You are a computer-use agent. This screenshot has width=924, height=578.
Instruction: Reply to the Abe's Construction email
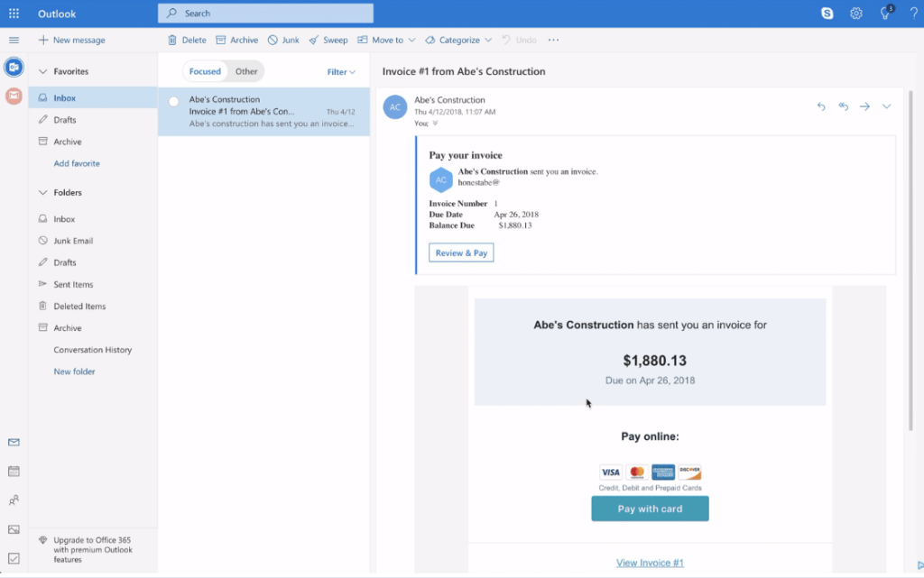(x=821, y=106)
